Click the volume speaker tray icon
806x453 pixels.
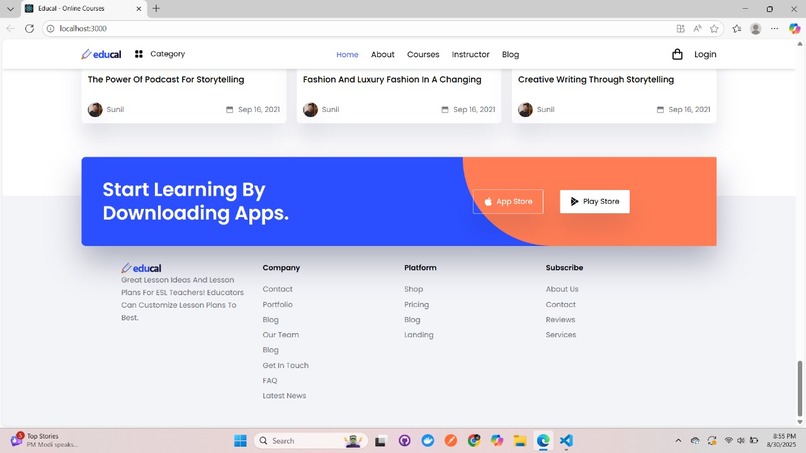pyautogui.click(x=741, y=441)
